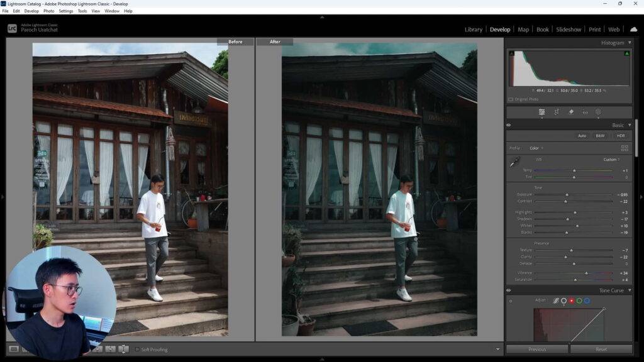Open the Masking tool
This screenshot has width=644, height=362.
tap(599, 112)
